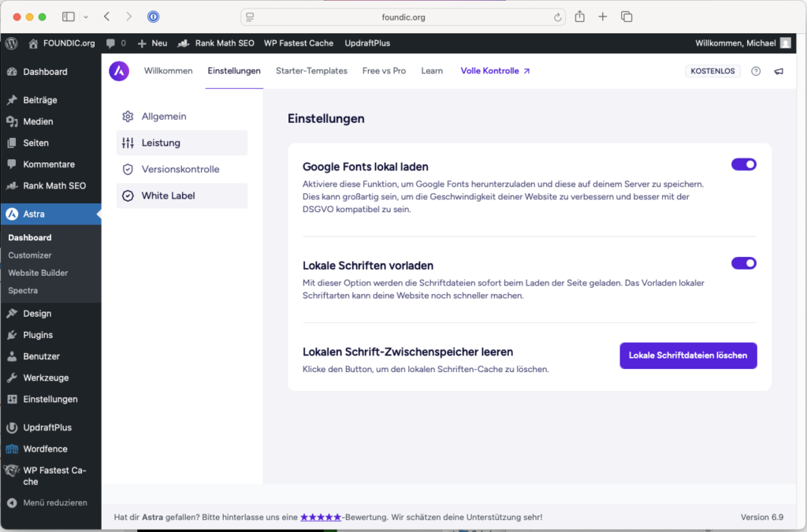Click the Astra logo in plugin header
Image resolution: width=807 pixels, height=532 pixels.
pyautogui.click(x=119, y=71)
